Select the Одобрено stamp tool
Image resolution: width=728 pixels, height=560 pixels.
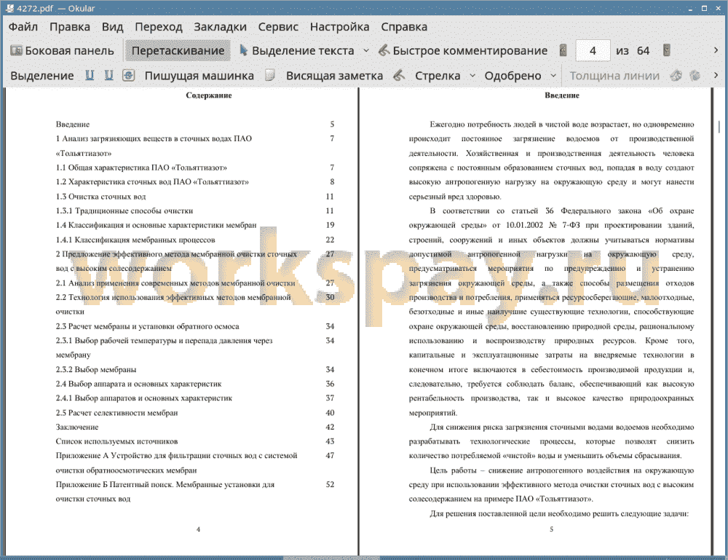pyautogui.click(x=513, y=76)
